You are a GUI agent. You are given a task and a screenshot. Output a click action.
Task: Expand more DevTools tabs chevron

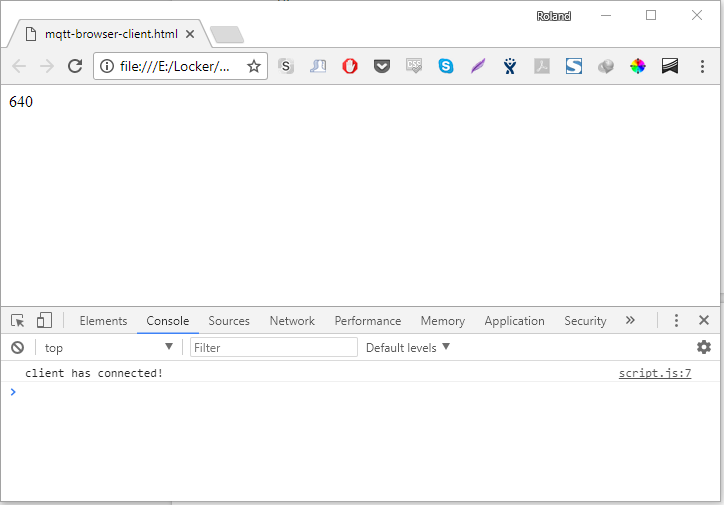coord(630,321)
